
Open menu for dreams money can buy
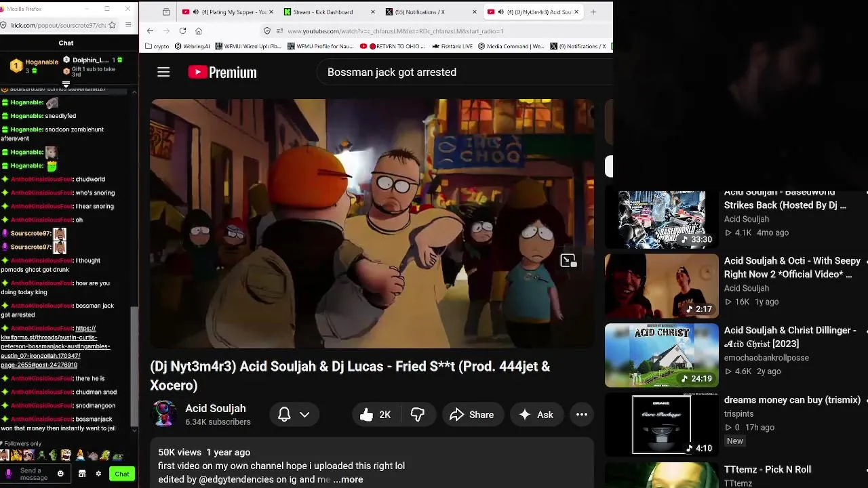click(866, 401)
